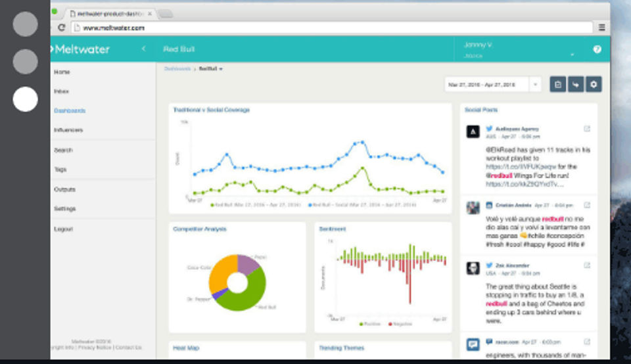Click the Instagram icon on the Cristián post
Image resolution: width=631 pixels, height=364 pixels.
pos(489,205)
